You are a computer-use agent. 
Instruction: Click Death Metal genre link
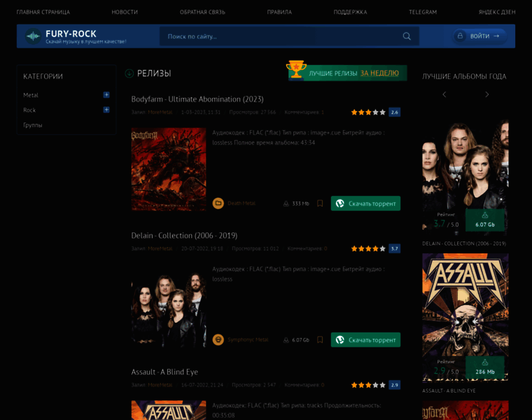241,203
